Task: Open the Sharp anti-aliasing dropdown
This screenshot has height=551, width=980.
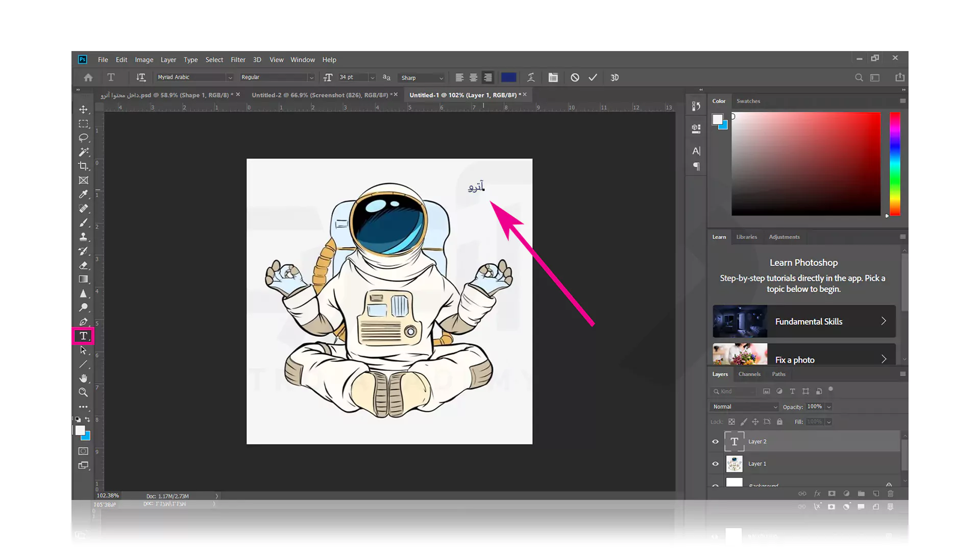Action: click(x=422, y=78)
